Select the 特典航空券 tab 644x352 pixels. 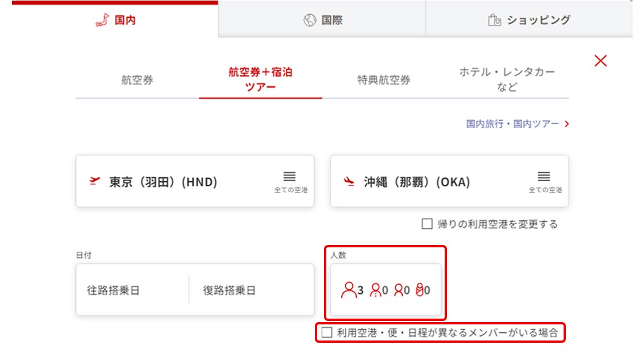[x=384, y=80]
